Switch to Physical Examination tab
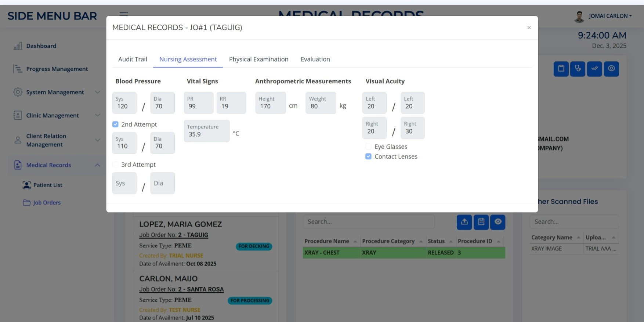The height and width of the screenshot is (322, 644). pyautogui.click(x=258, y=59)
